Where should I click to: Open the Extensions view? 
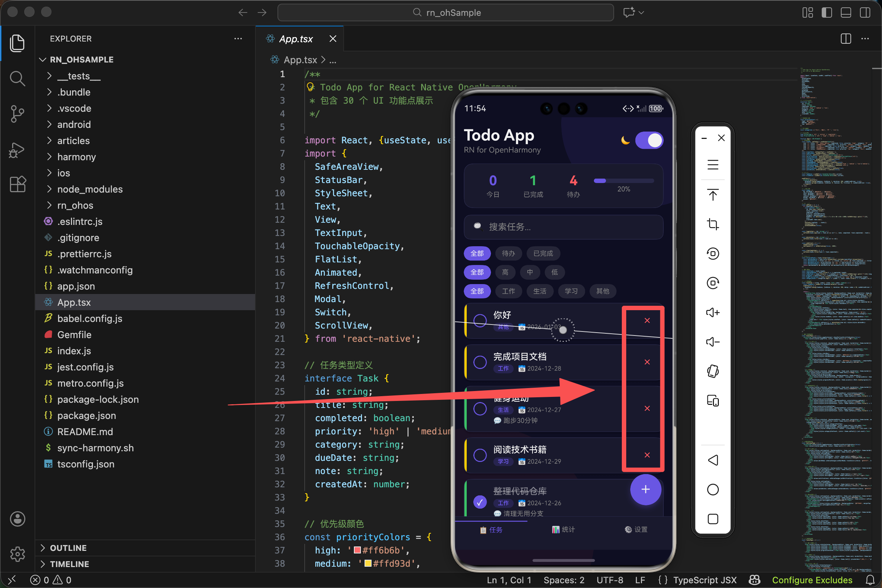(x=17, y=184)
